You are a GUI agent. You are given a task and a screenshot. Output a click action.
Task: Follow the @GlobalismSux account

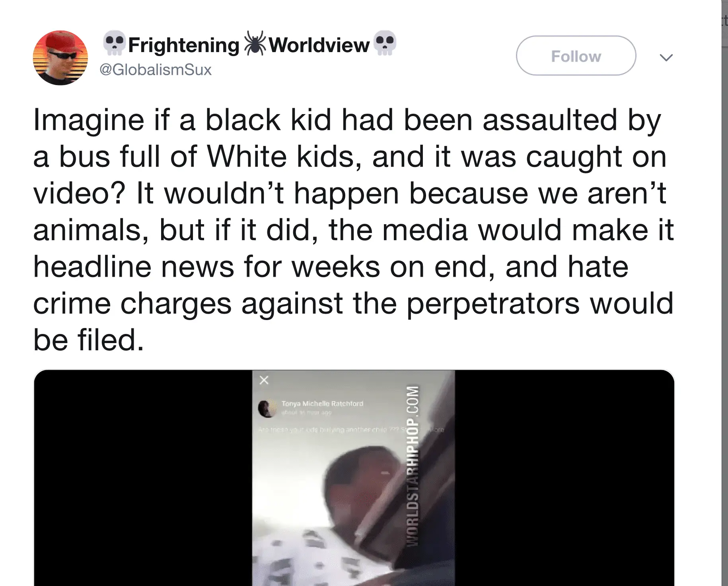(x=576, y=56)
